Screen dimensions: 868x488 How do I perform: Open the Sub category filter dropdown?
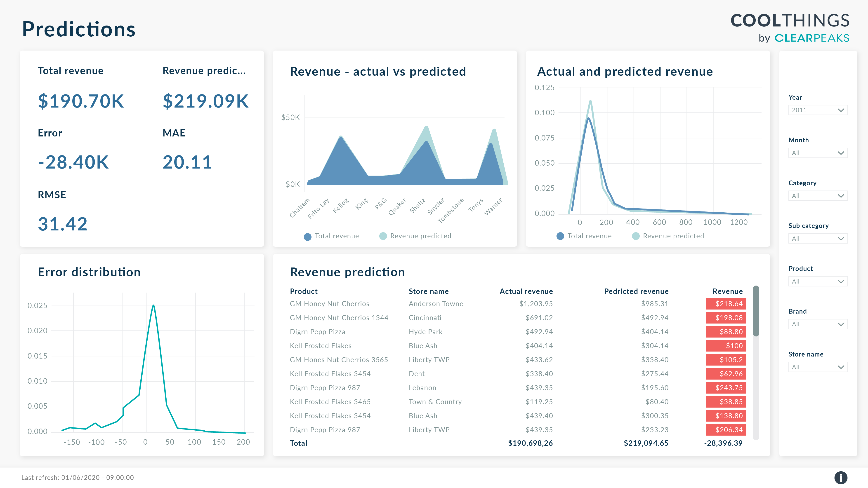818,238
